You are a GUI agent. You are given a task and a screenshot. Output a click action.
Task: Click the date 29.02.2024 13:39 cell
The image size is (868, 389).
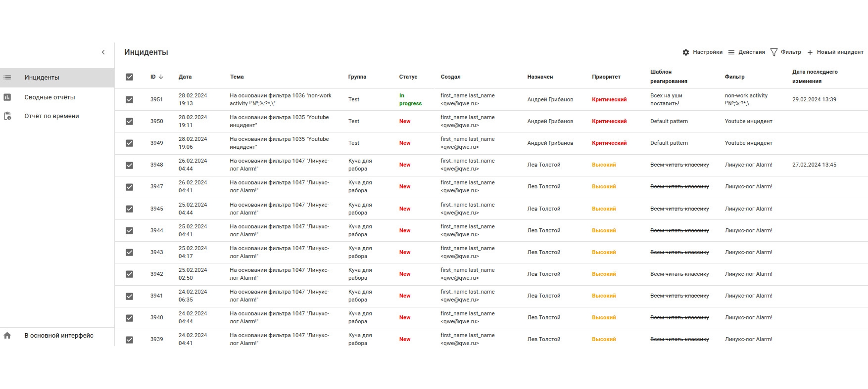[814, 100]
